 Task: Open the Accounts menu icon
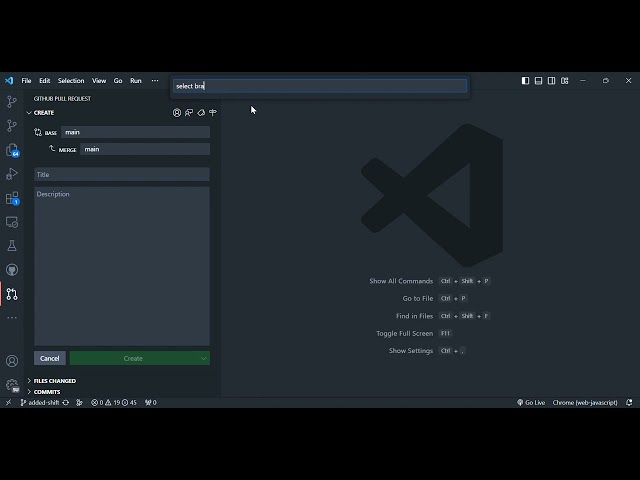pyautogui.click(x=12, y=361)
